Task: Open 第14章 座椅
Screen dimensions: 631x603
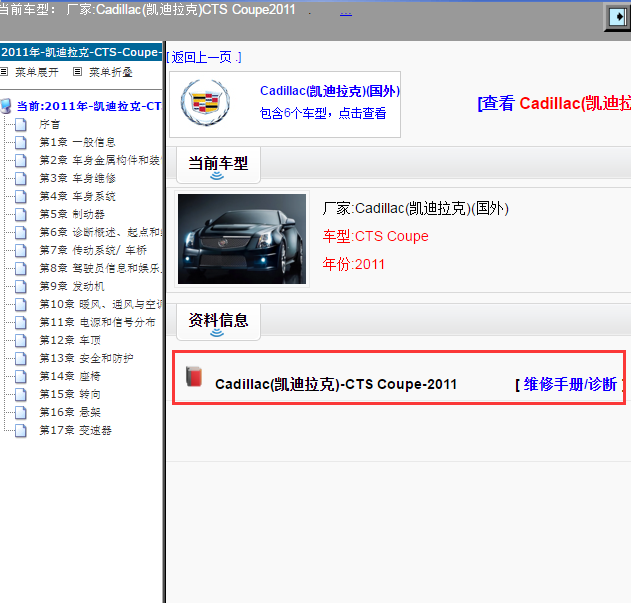Action: click(x=70, y=376)
